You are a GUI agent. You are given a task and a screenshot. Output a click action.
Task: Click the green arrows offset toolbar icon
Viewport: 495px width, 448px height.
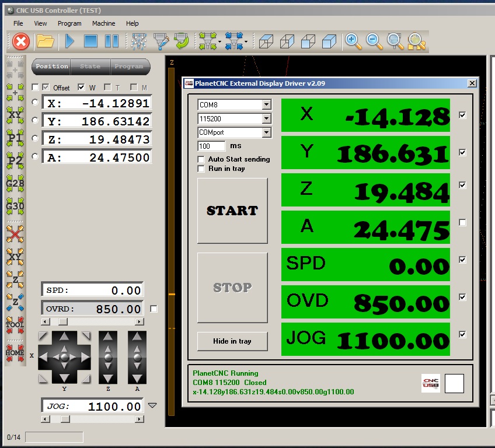click(x=208, y=41)
